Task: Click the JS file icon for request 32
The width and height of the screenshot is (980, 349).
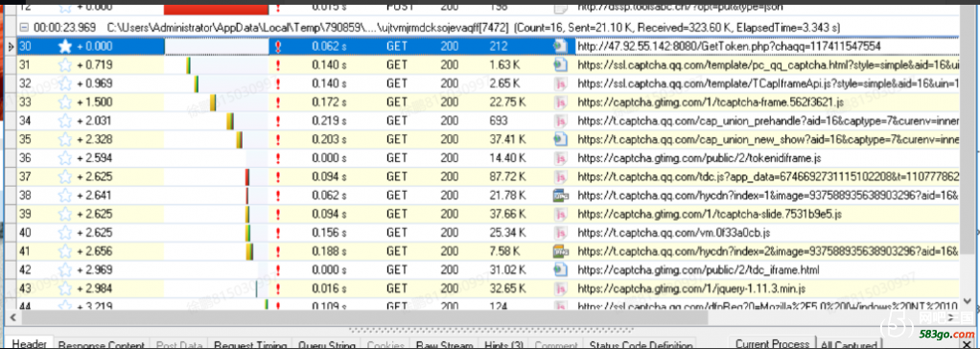Action: coord(561,83)
